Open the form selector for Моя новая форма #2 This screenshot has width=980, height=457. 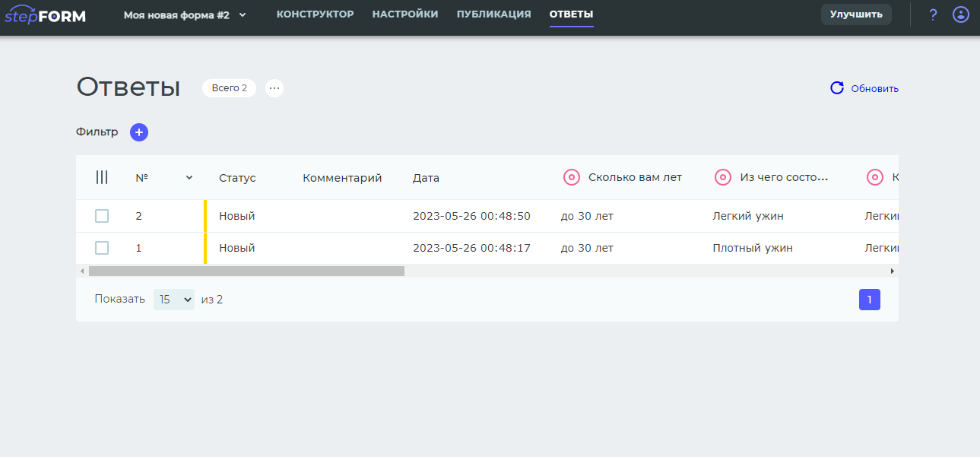pyautogui.click(x=242, y=14)
